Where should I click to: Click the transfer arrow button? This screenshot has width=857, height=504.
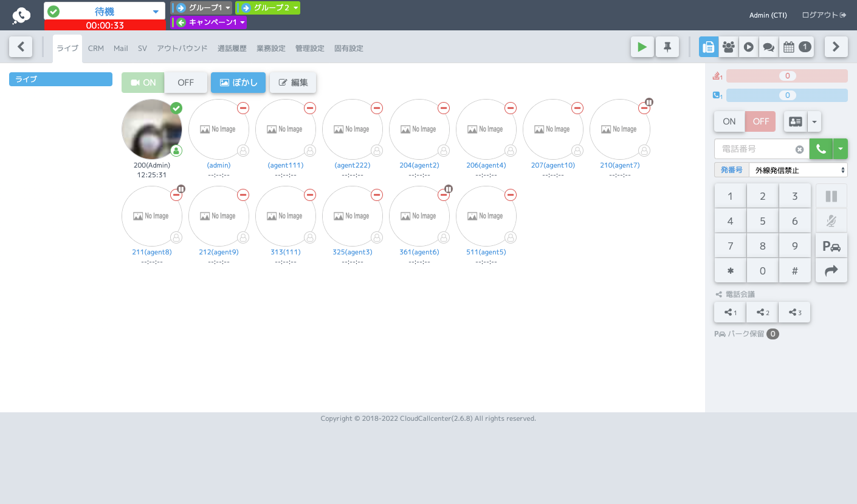831,271
